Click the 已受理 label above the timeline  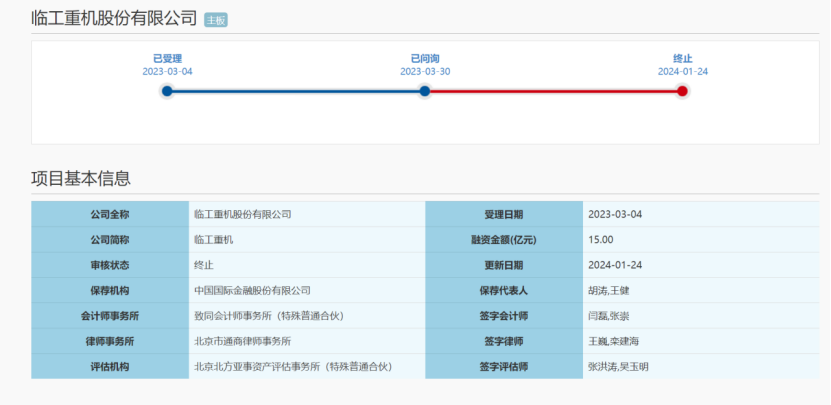167,59
